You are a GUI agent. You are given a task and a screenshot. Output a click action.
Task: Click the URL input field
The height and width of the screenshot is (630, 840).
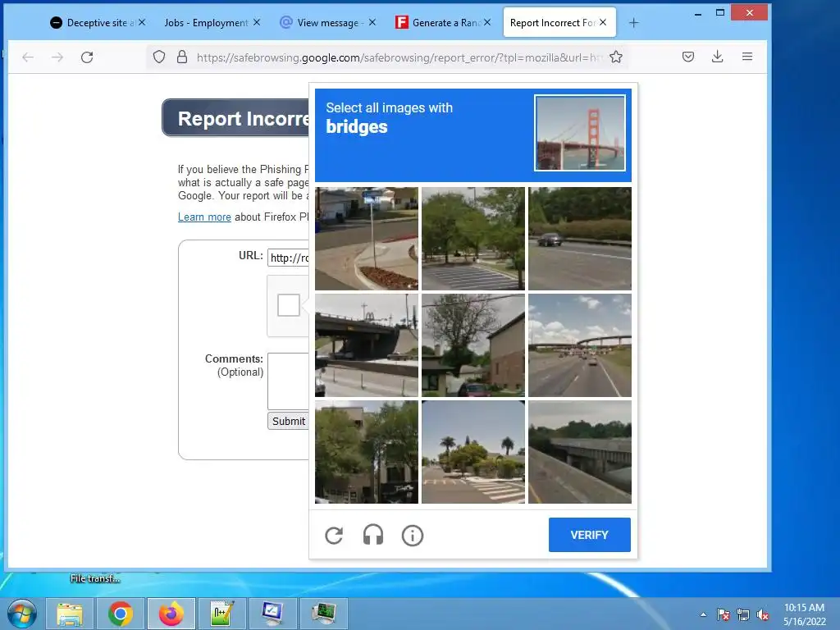288,258
